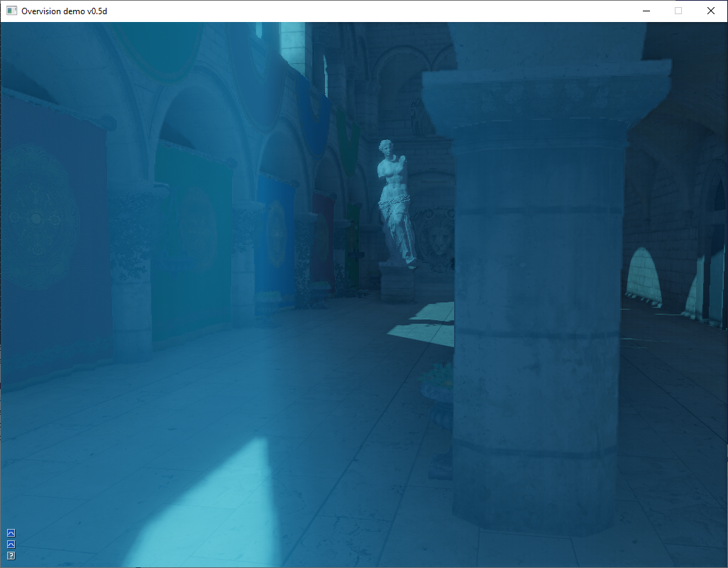728x568 pixels.
Task: Click the Overvision demo v0.5d title text
Action: click(64, 11)
